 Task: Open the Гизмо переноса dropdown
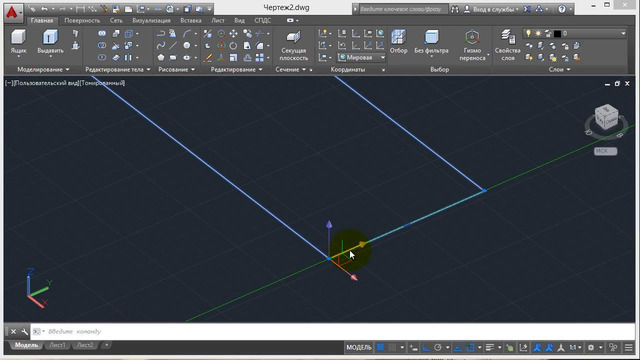[x=489, y=54]
